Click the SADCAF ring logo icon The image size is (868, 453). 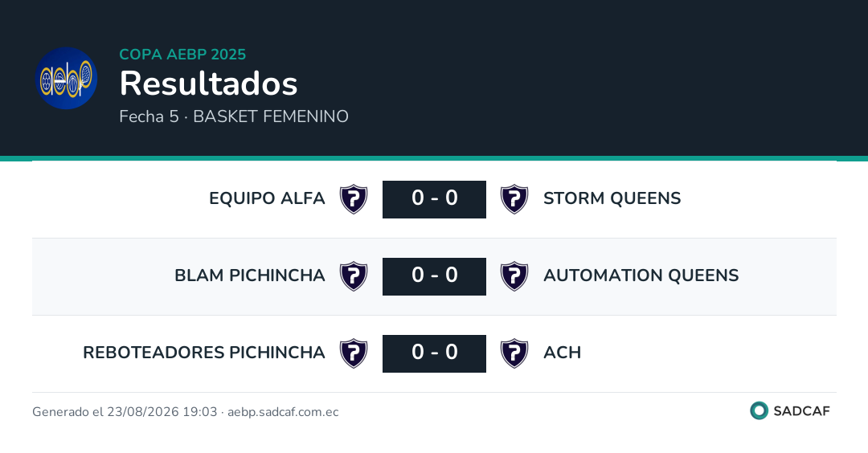coord(759,411)
